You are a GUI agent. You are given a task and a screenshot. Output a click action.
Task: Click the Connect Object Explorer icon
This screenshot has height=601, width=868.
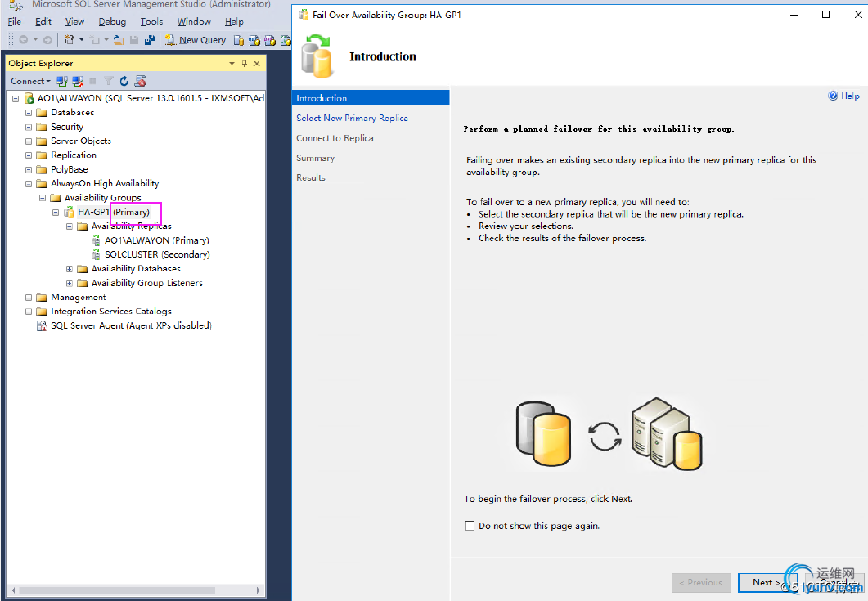pos(62,81)
